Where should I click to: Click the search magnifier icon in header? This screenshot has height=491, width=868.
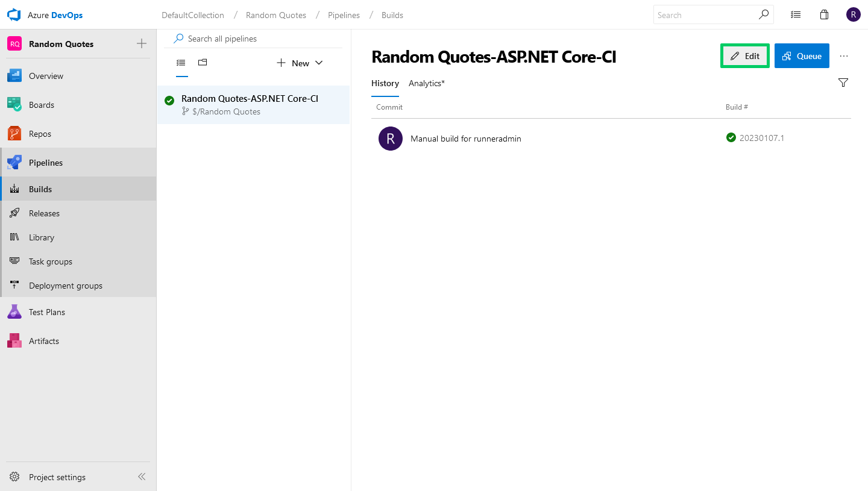764,14
